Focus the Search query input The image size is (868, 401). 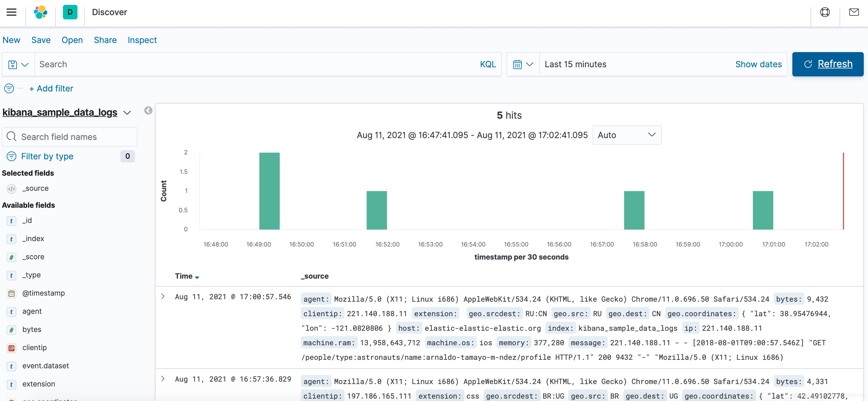pyautogui.click(x=256, y=64)
